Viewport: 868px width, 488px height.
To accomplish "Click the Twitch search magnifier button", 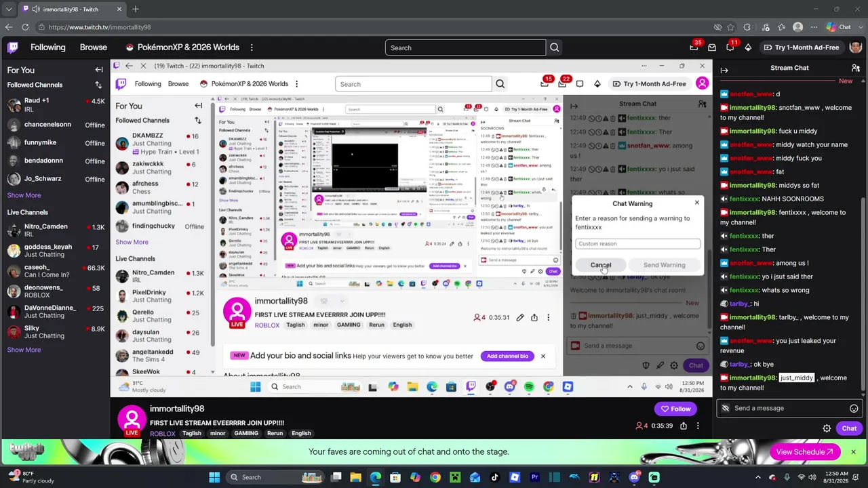I will click(555, 47).
